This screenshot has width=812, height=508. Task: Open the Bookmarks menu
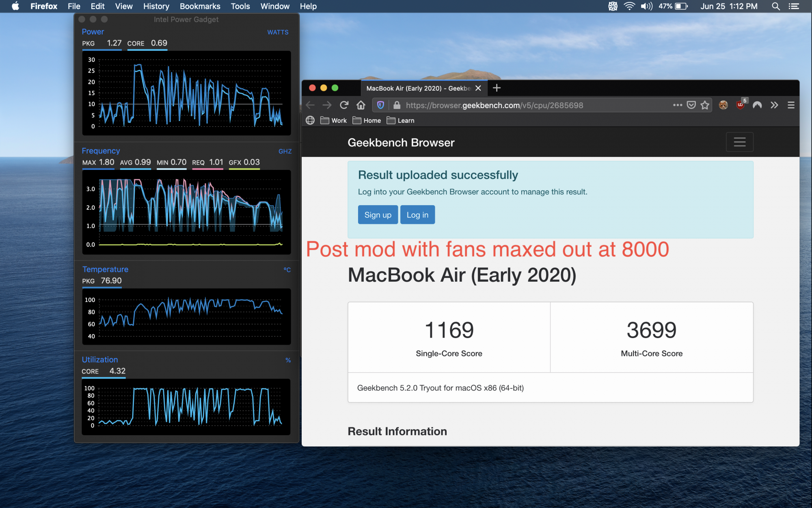(200, 6)
